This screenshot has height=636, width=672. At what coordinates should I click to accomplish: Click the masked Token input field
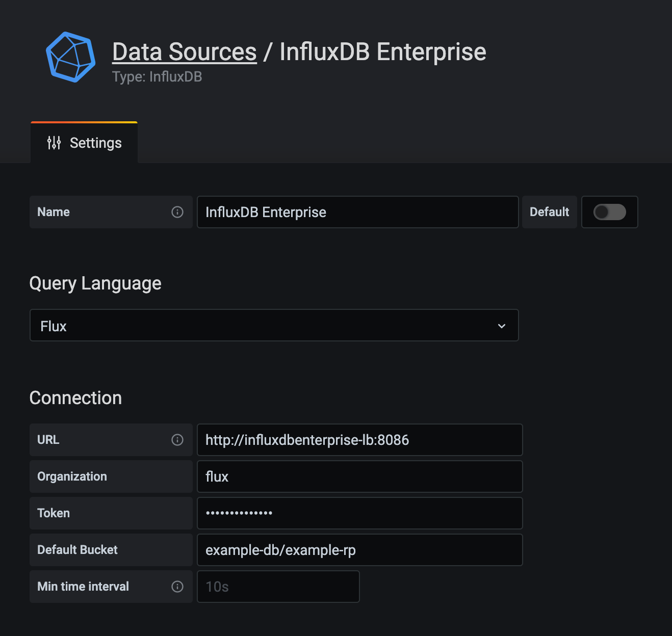(x=359, y=513)
